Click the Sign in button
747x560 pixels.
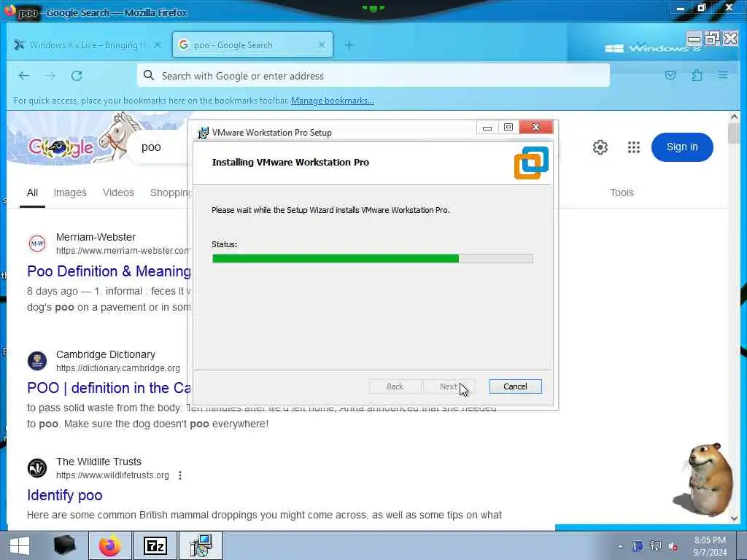pyautogui.click(x=682, y=147)
